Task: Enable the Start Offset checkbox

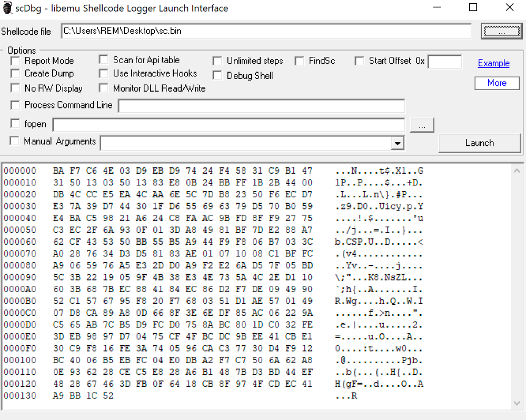Action: pos(360,61)
